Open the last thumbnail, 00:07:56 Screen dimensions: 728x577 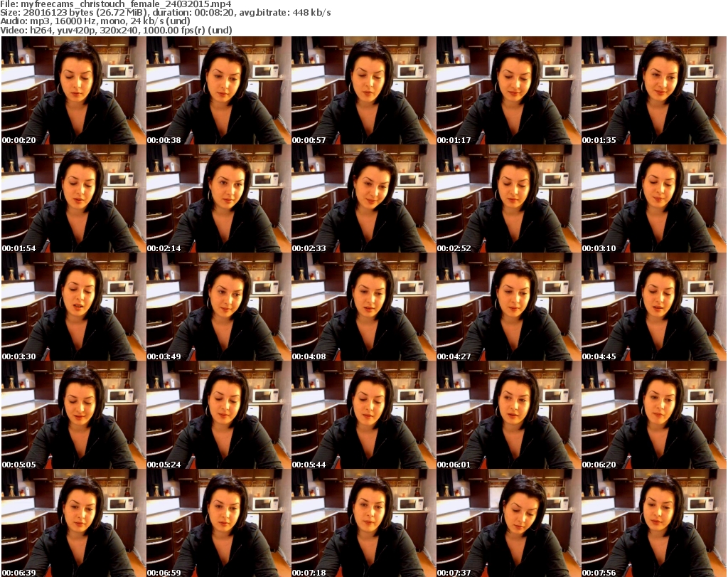point(653,523)
